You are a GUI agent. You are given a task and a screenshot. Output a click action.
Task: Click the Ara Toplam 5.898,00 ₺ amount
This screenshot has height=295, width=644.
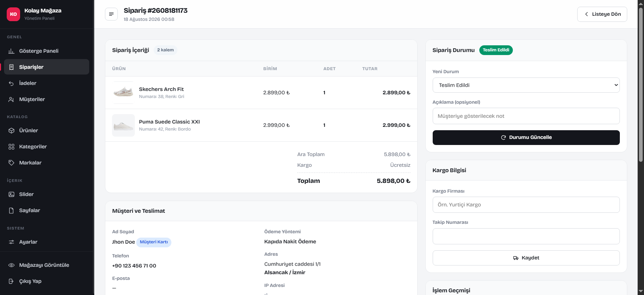[x=397, y=154]
